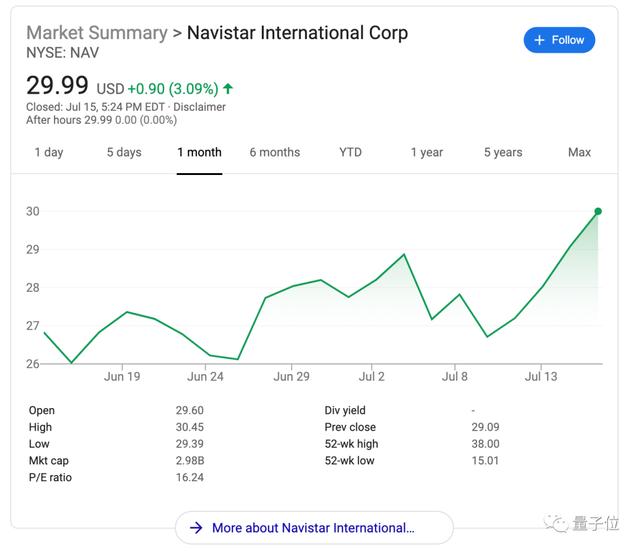Click the Jul 13 axis label
640x551 pixels.
541,376
